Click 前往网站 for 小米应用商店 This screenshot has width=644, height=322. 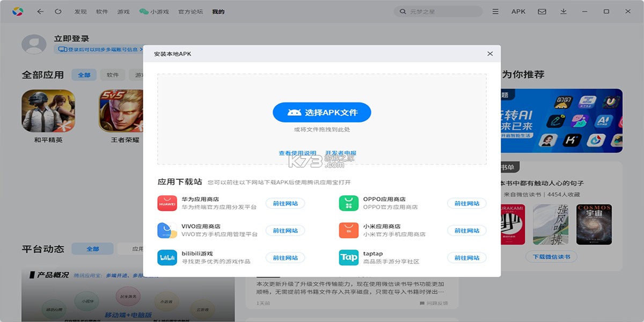(467, 231)
